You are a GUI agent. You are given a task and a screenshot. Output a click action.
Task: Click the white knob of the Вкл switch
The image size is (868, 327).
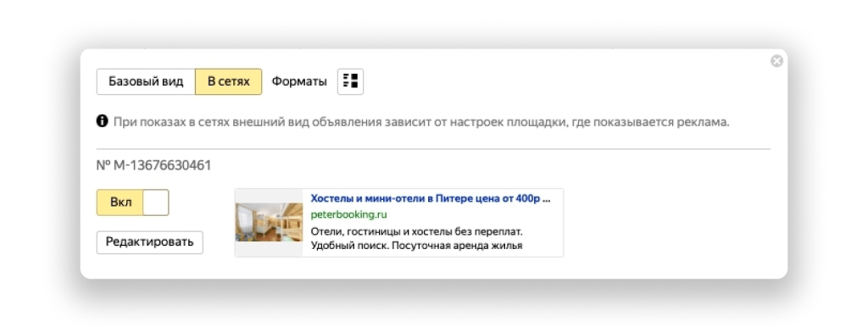point(156,202)
